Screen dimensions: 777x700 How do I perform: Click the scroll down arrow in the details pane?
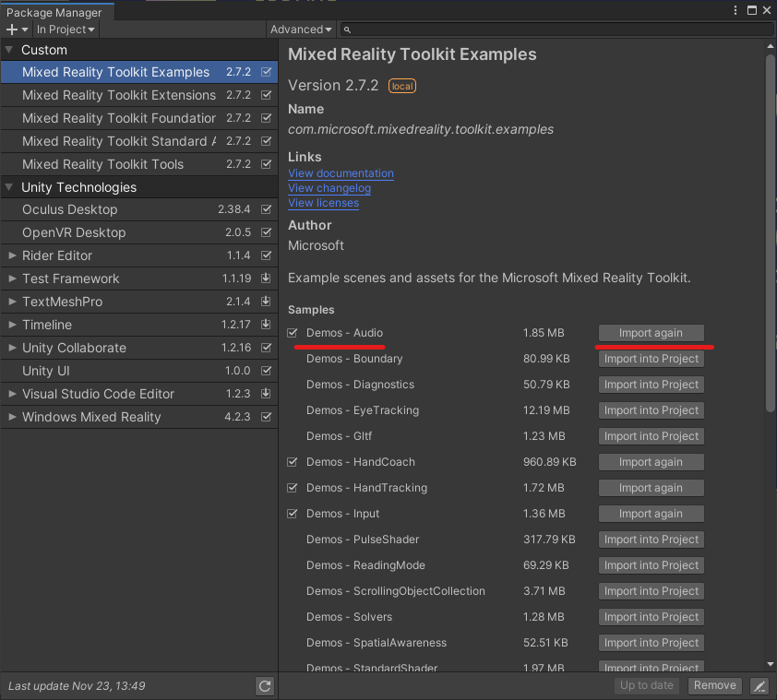pos(770,664)
